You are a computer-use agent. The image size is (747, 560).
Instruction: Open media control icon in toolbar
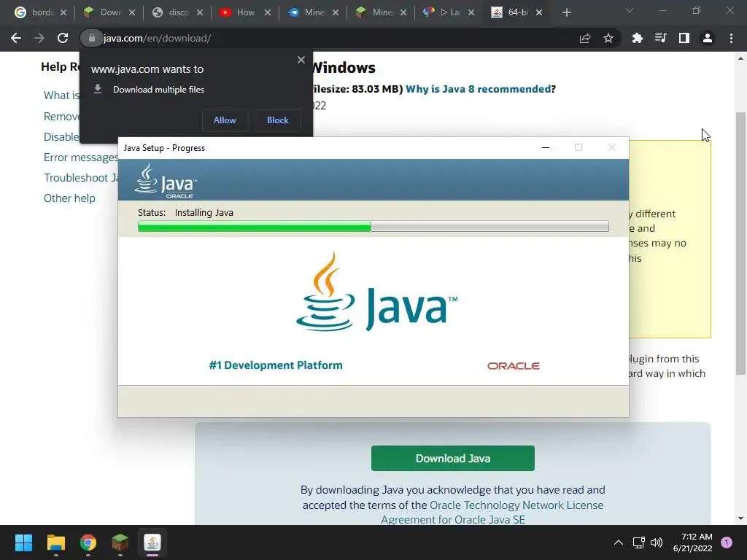click(661, 38)
